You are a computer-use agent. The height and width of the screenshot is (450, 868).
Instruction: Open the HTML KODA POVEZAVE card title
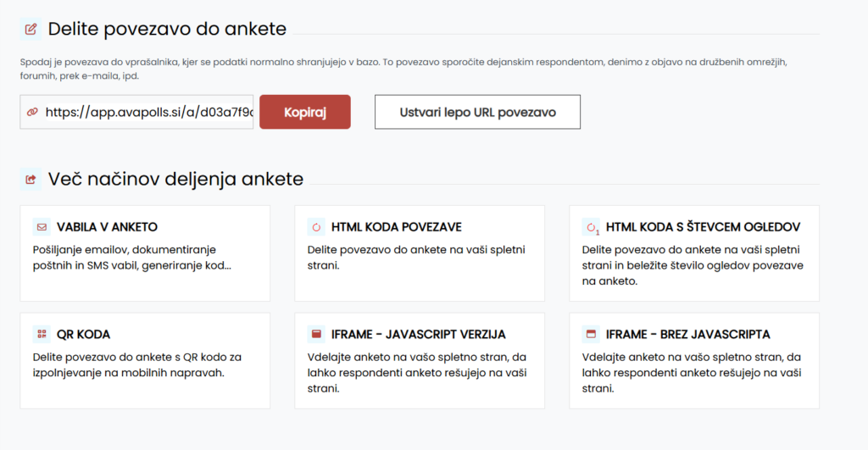coord(397,227)
